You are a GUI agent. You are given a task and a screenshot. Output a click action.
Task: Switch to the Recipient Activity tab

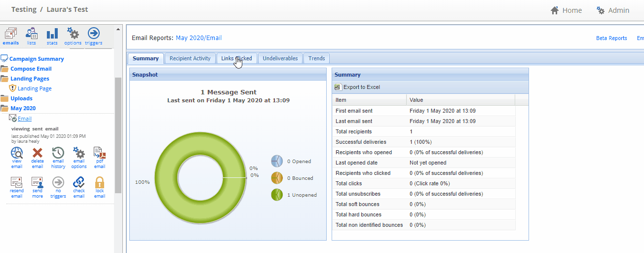tap(190, 58)
